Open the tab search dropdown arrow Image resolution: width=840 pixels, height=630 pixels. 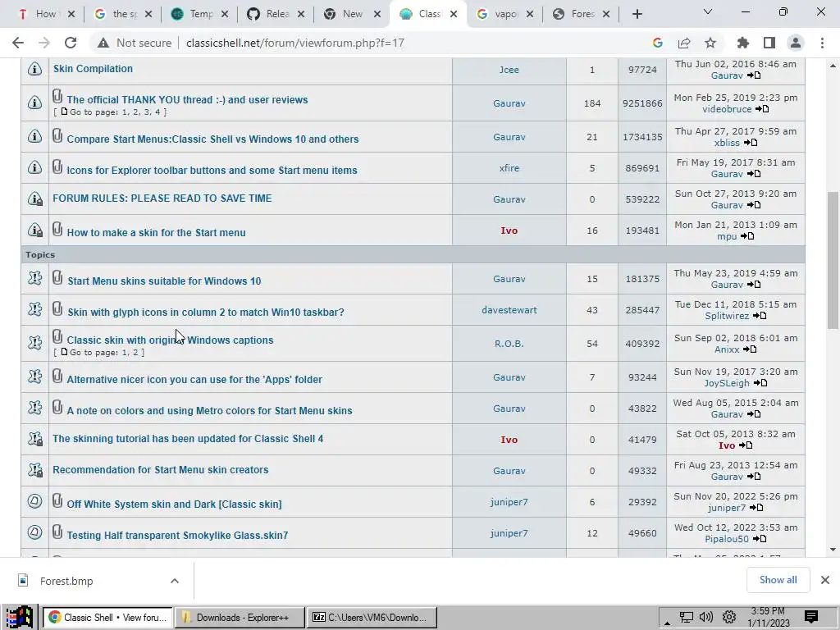pyautogui.click(x=708, y=11)
